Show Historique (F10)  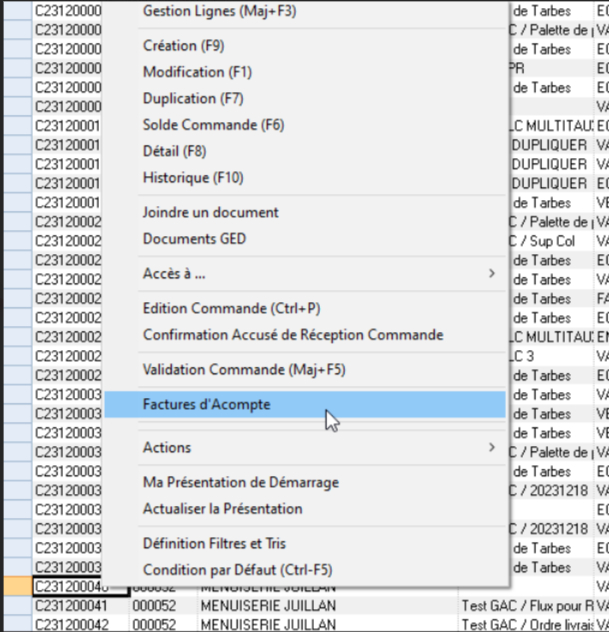coord(193,177)
